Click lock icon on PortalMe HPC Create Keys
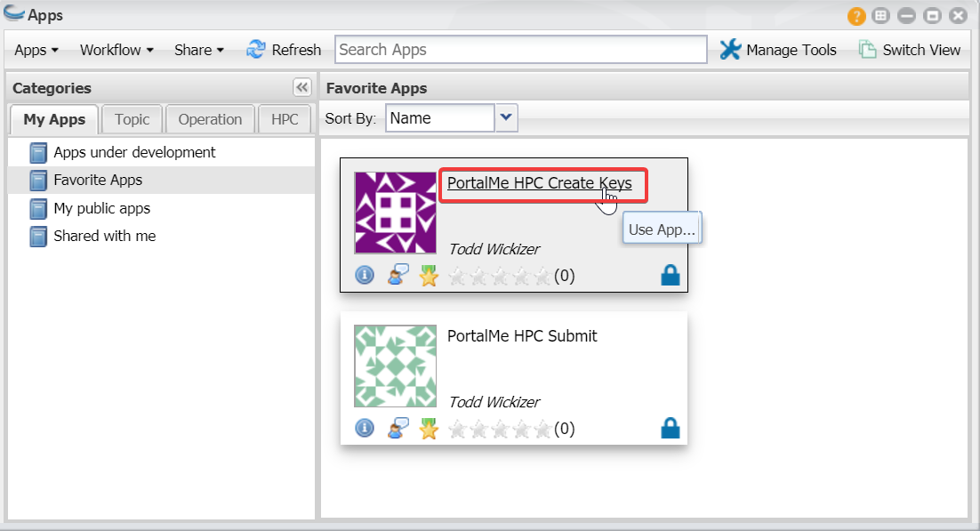This screenshot has height=531, width=980. pyautogui.click(x=670, y=275)
